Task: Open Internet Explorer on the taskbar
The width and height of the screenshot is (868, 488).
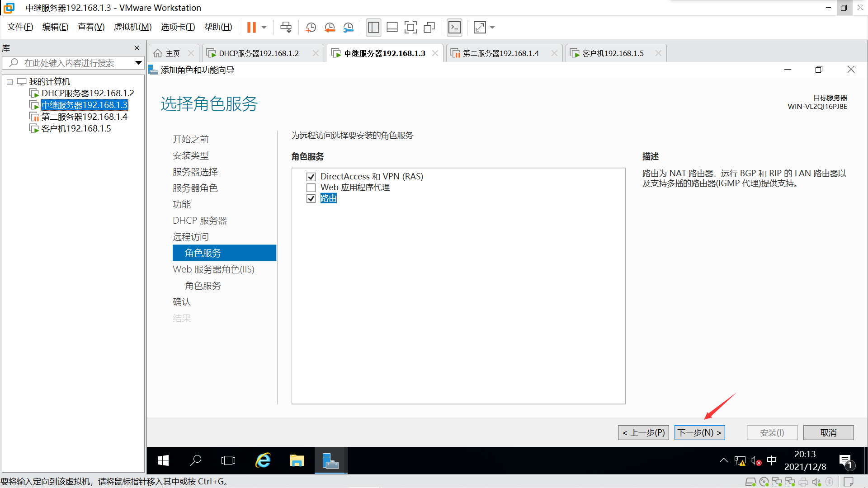Action: (x=263, y=460)
